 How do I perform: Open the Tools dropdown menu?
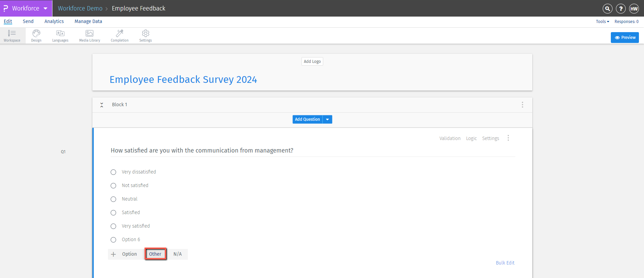(x=602, y=22)
